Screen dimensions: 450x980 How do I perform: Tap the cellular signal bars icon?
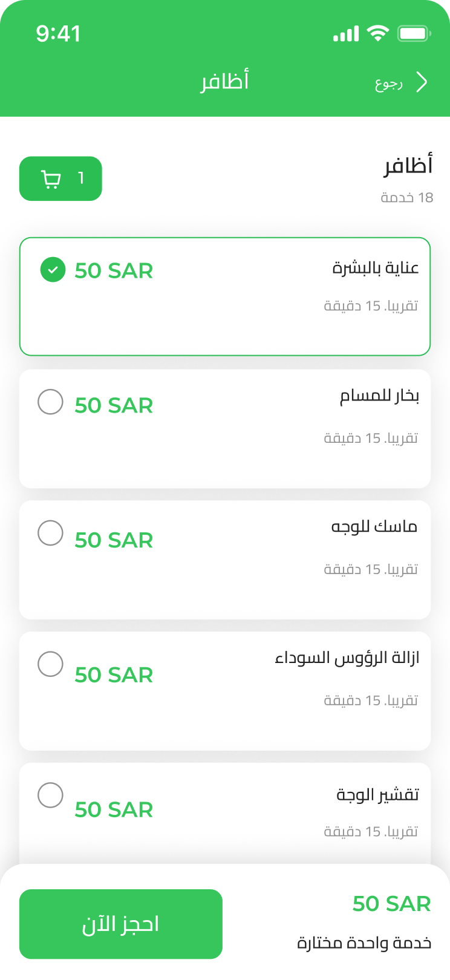(x=346, y=34)
